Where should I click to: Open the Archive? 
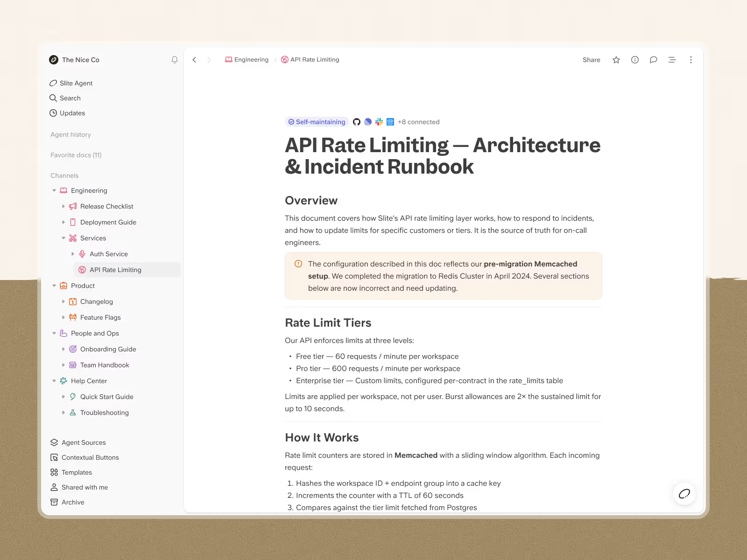tap(67, 502)
